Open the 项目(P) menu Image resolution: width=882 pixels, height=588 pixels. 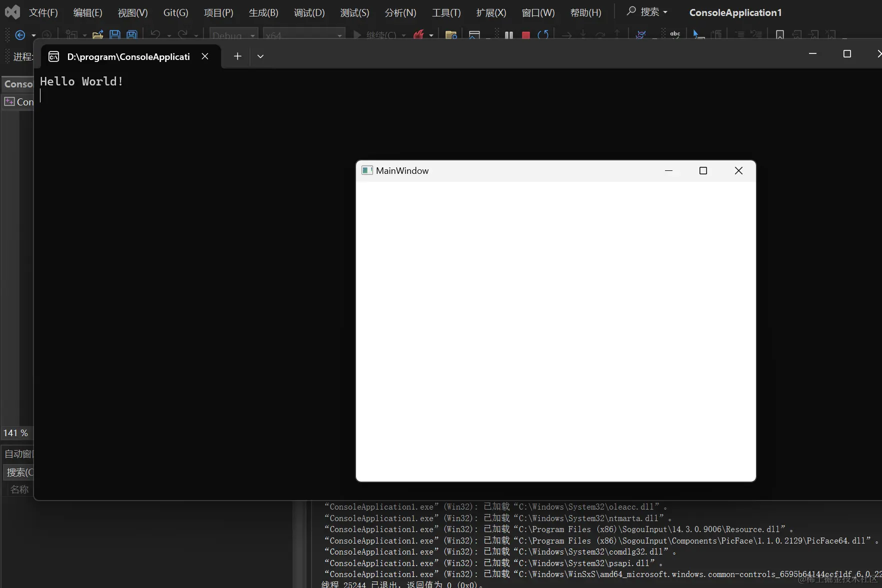tap(219, 12)
